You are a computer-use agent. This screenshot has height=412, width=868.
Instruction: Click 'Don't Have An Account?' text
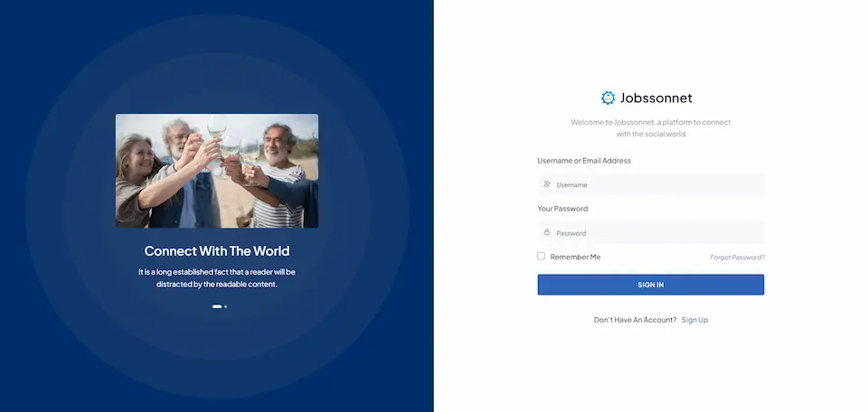click(x=635, y=320)
